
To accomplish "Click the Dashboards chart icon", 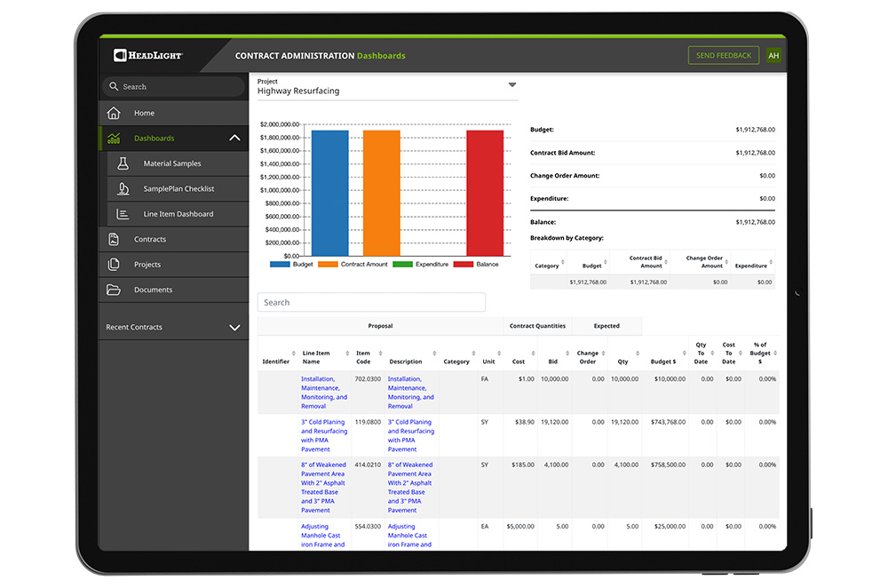I will click(114, 139).
